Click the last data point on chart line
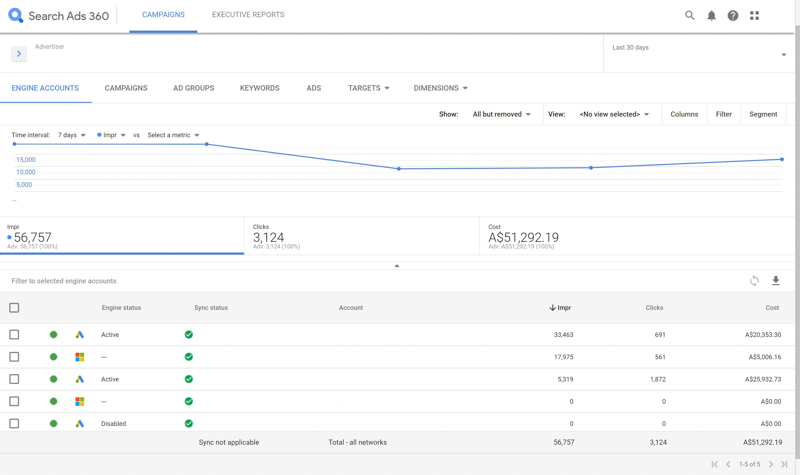This screenshot has width=800, height=475. 782,159
